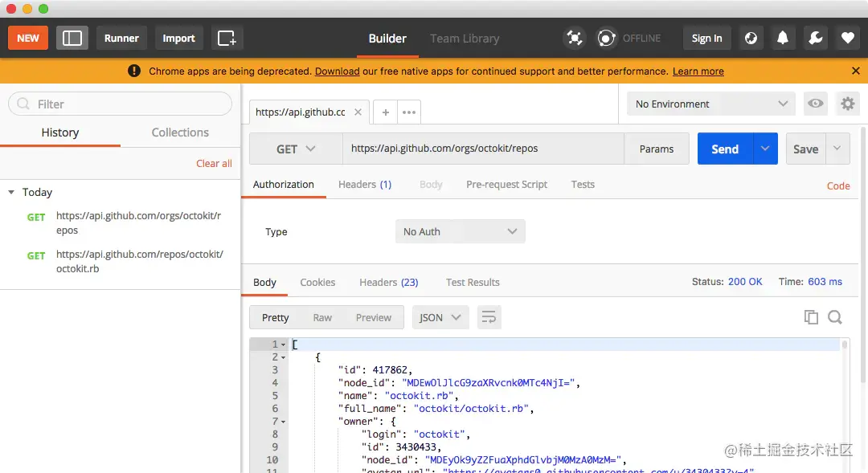This screenshot has height=473, width=868.
Task: Switch to the Builder tab
Action: 387,39
